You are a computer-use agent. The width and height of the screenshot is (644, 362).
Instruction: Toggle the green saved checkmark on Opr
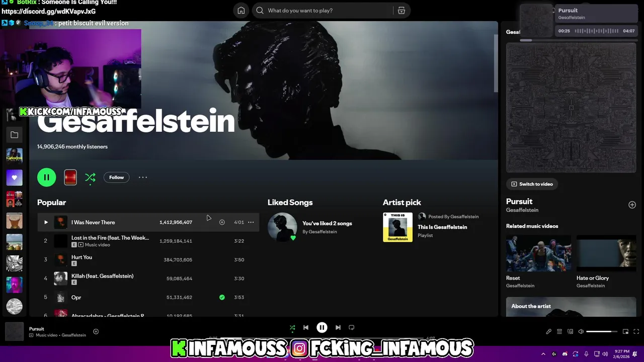pos(222,297)
